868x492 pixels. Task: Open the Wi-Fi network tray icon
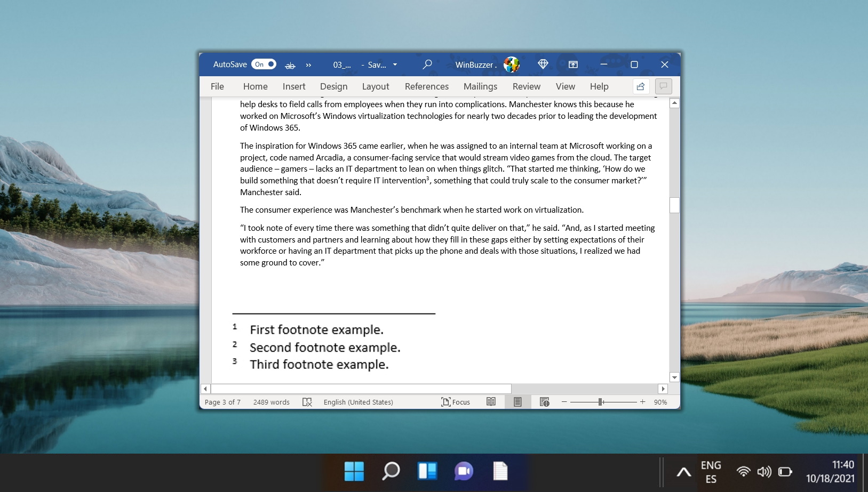coord(743,472)
